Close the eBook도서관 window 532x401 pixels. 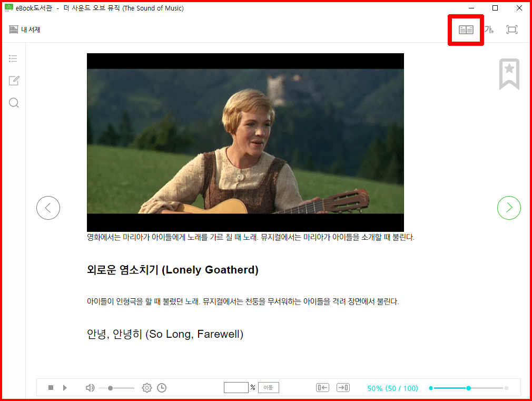[x=519, y=8]
